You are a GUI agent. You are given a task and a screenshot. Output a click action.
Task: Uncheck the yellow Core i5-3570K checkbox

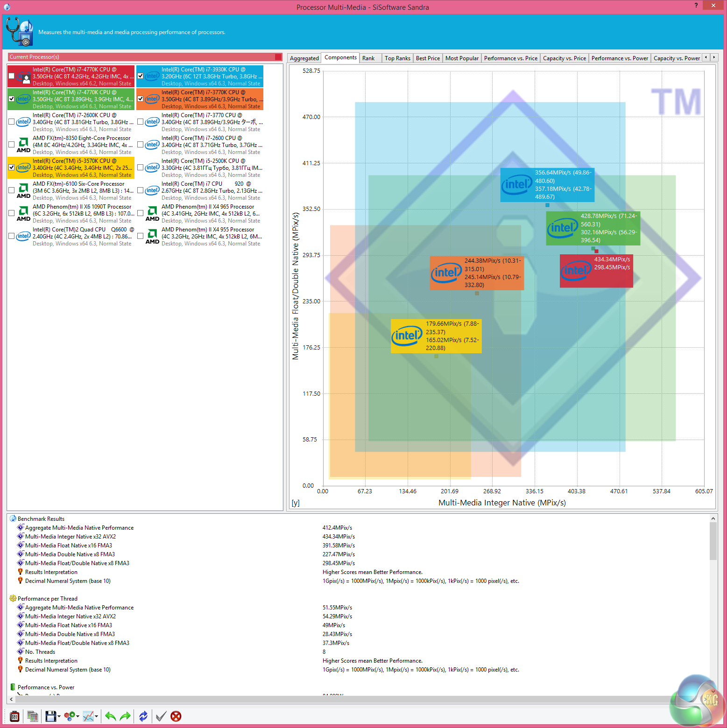pos(12,168)
